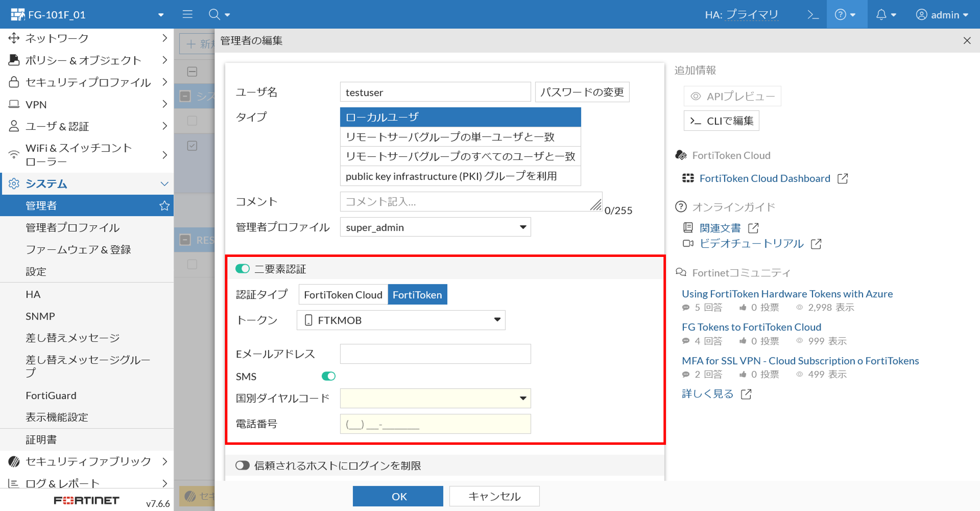This screenshot has width=980, height=511.
Task: Open the 国別ダイヤルコード dropdown
Action: coord(435,398)
